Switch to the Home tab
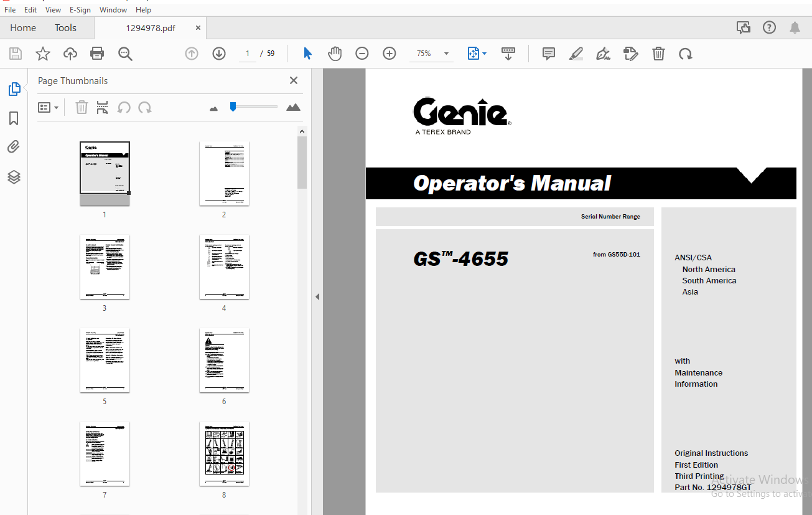Image resolution: width=812 pixels, height=515 pixels. (23, 27)
